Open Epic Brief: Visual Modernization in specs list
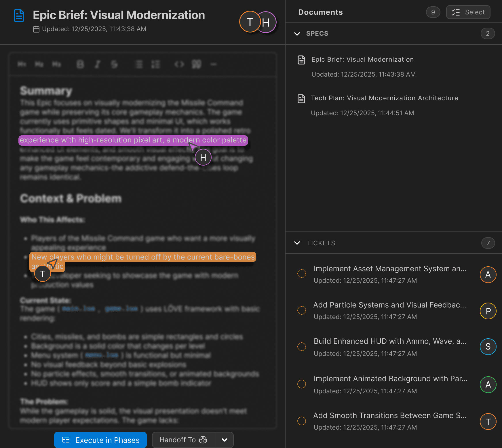This screenshot has width=502, height=448. [x=362, y=60]
